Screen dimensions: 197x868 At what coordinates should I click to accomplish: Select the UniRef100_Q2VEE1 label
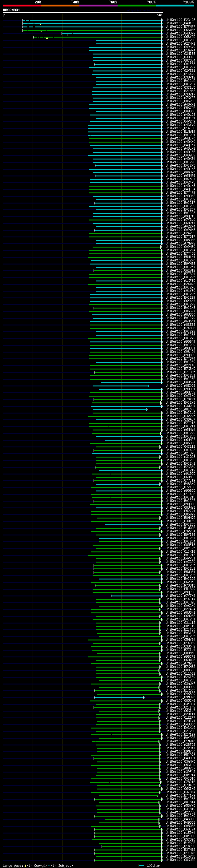point(180,71)
